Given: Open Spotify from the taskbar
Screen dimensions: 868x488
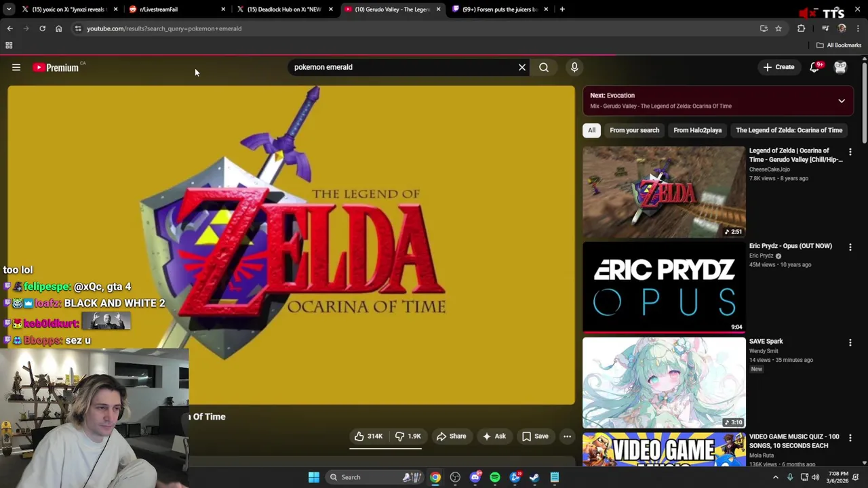Looking at the screenshot, I should [x=495, y=477].
